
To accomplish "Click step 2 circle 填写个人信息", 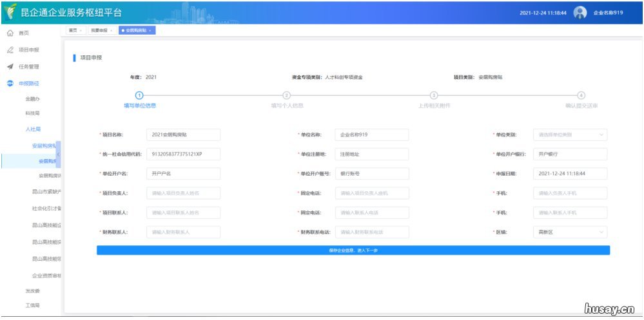I will (x=287, y=95).
